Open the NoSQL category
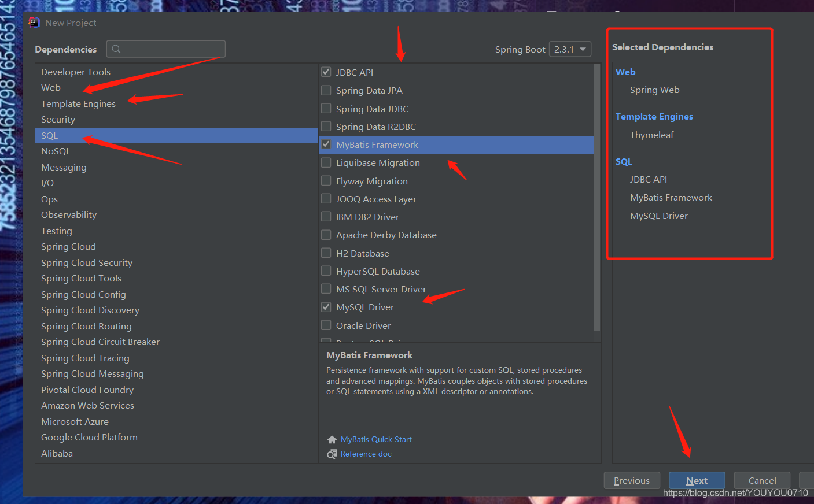This screenshot has width=814, height=504. pyautogui.click(x=176, y=151)
